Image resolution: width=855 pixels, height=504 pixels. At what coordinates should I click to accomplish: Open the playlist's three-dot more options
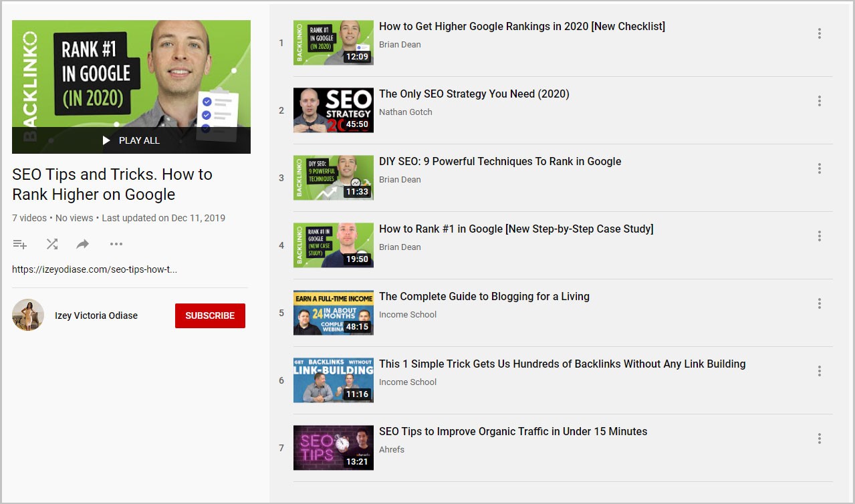116,245
